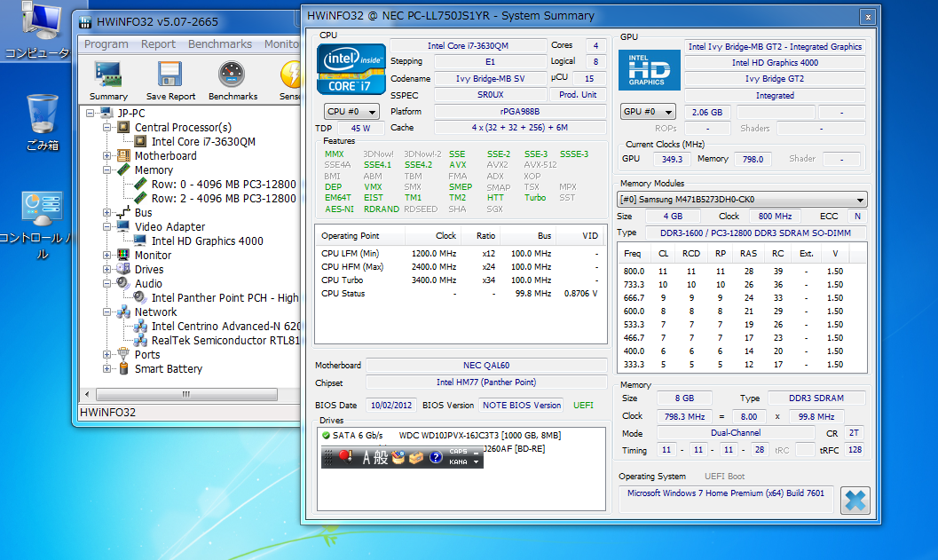The image size is (938, 560).
Task: Click the Intel HD Graphics logo
Action: pyautogui.click(x=649, y=70)
